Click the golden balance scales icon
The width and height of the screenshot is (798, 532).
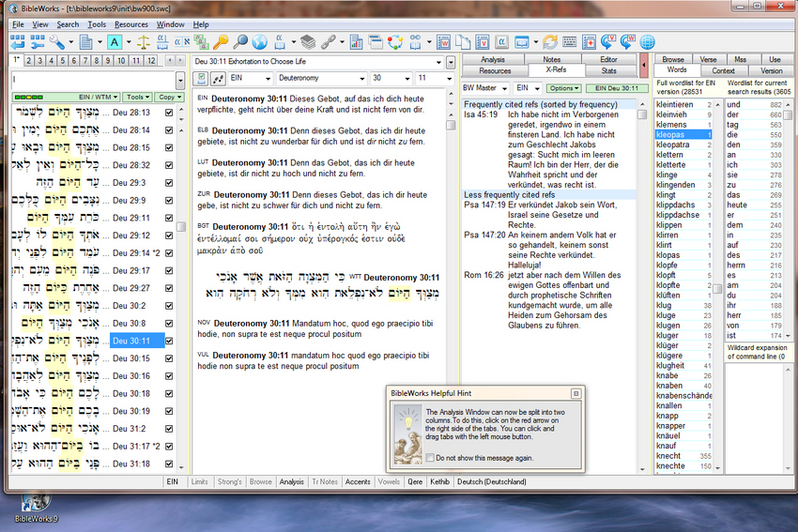144,41
